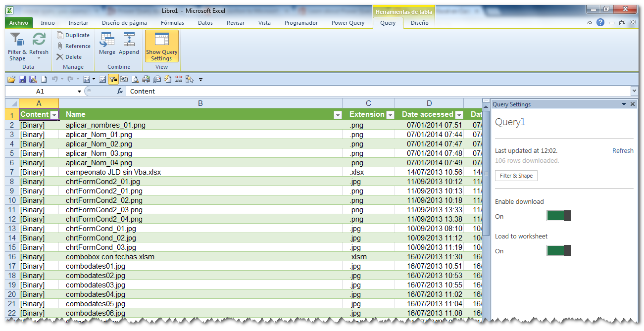Open the Extension column filter dropdown

point(390,114)
